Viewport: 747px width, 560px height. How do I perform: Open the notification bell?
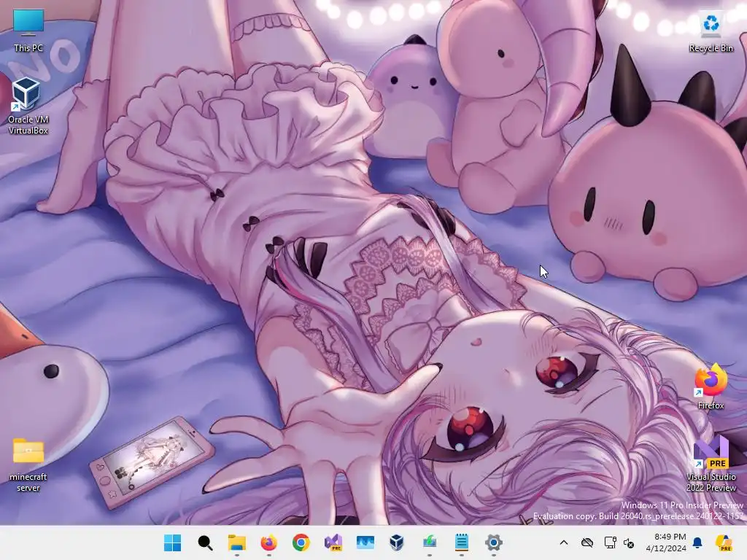[697, 542]
